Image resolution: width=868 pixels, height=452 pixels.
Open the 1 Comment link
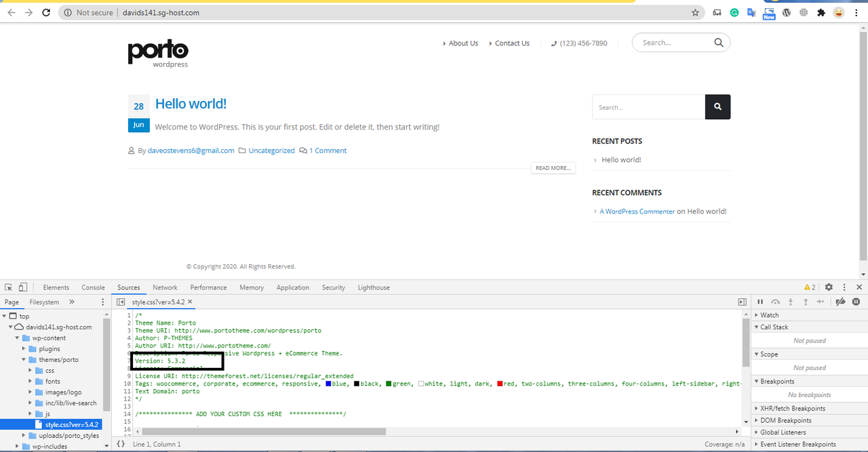pyautogui.click(x=328, y=150)
